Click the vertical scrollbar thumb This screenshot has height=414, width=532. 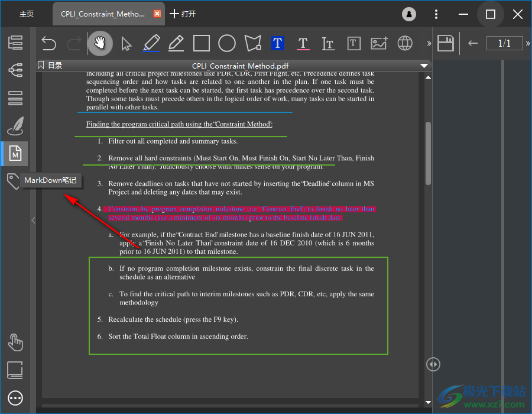pos(428,153)
